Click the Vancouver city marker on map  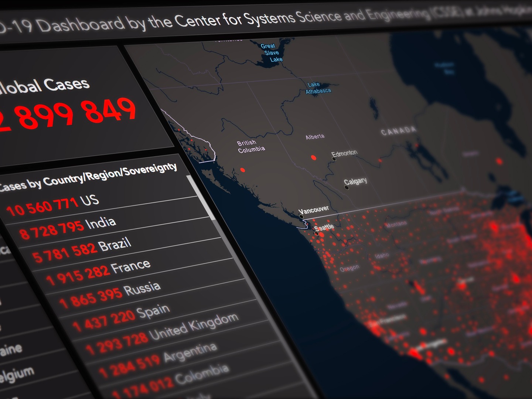click(x=301, y=216)
